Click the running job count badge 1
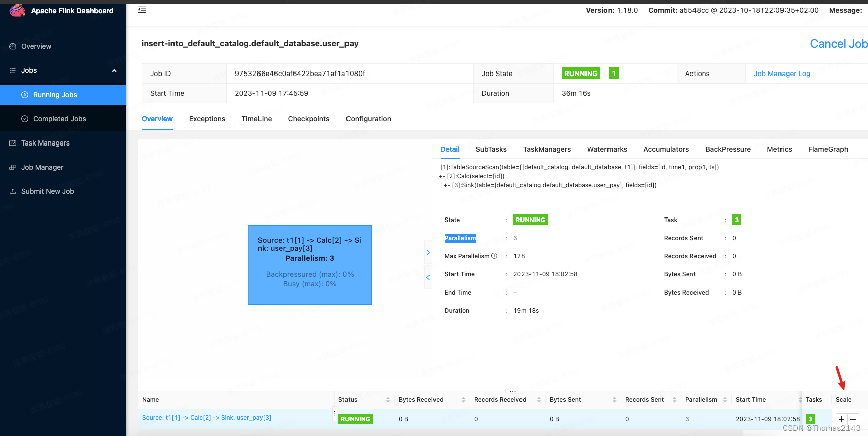Viewport: 868px width, 436px height. pos(614,74)
